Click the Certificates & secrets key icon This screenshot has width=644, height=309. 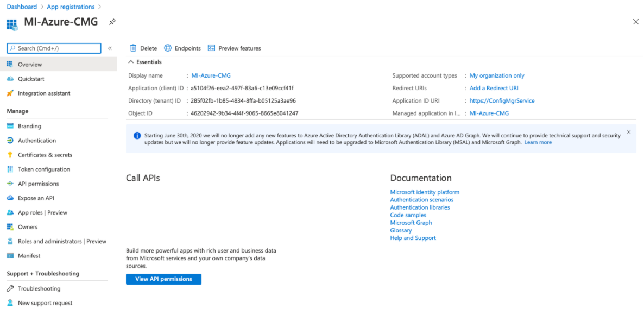(10, 155)
